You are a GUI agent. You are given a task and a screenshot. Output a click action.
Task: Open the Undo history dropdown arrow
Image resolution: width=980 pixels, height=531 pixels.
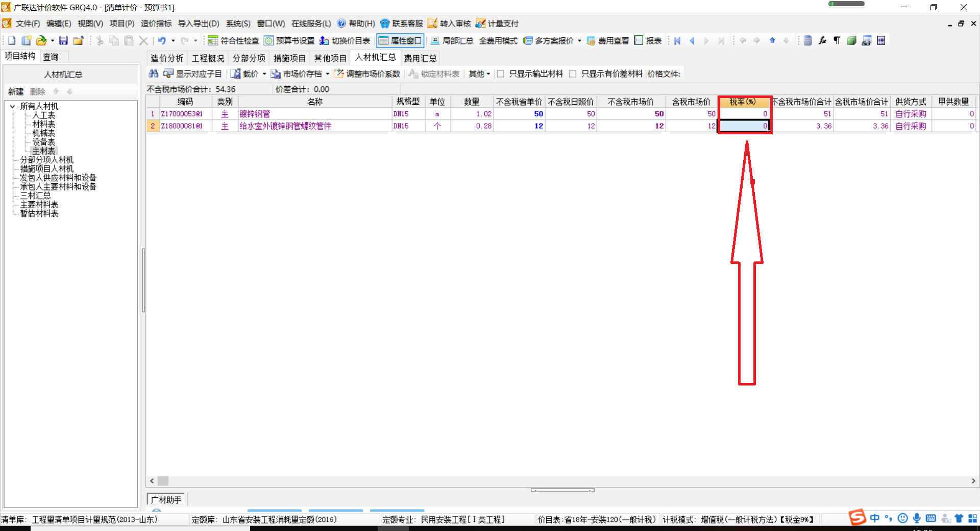coord(173,41)
